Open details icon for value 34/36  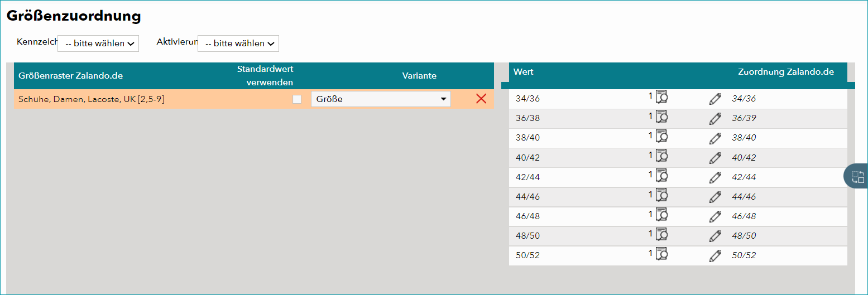pyautogui.click(x=661, y=97)
